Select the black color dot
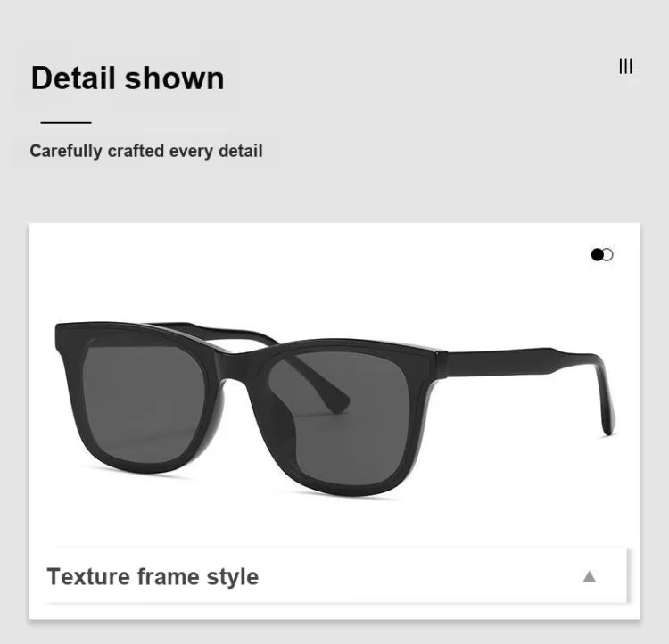Image resolution: width=669 pixels, height=644 pixels. 597,255
